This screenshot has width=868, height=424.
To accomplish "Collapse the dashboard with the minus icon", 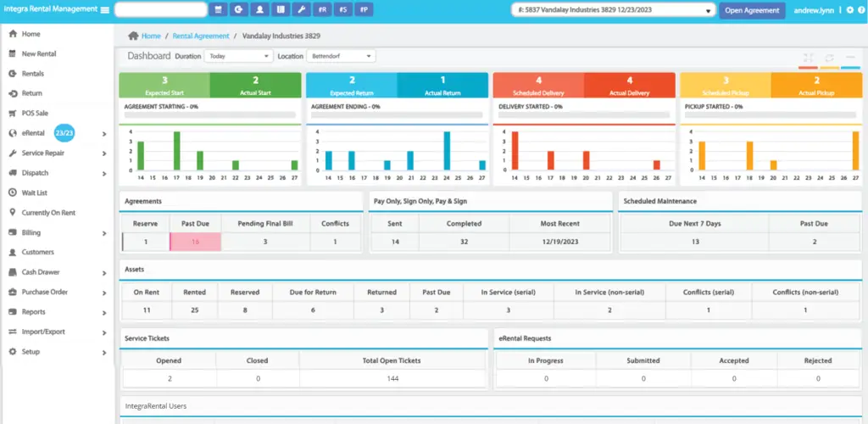I will click(850, 59).
